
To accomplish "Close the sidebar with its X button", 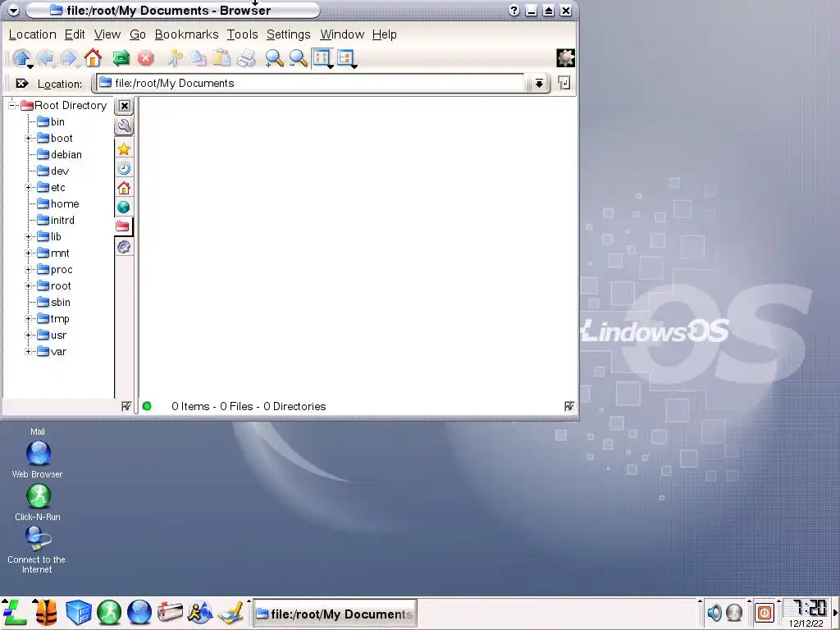I will [x=125, y=106].
